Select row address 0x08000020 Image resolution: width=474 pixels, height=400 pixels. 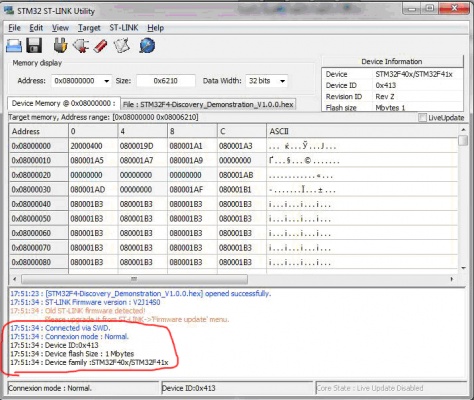coord(39,175)
